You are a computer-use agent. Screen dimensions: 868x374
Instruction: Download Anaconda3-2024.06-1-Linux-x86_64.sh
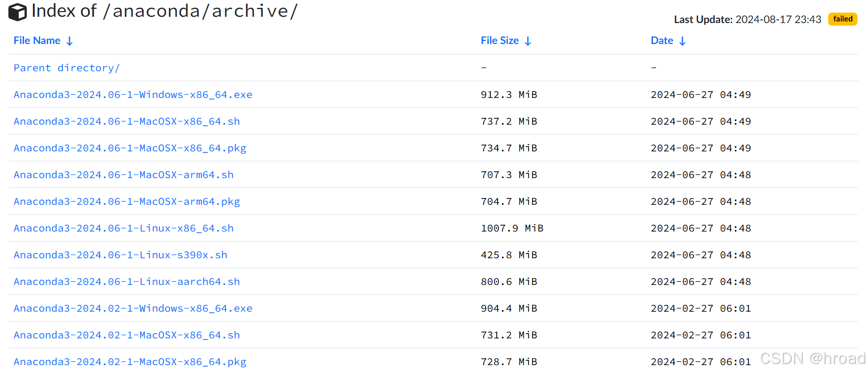click(124, 228)
